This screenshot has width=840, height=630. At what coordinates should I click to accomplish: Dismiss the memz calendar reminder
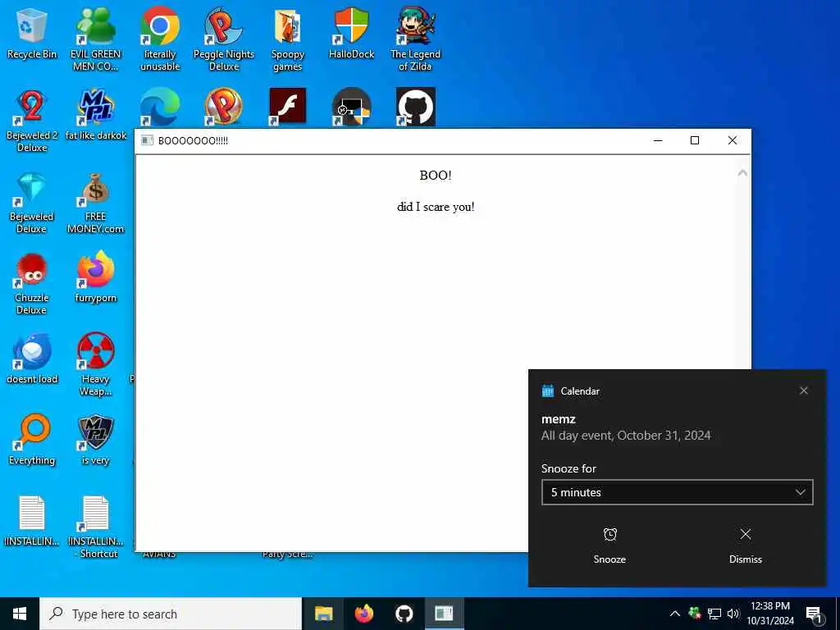coord(745,546)
